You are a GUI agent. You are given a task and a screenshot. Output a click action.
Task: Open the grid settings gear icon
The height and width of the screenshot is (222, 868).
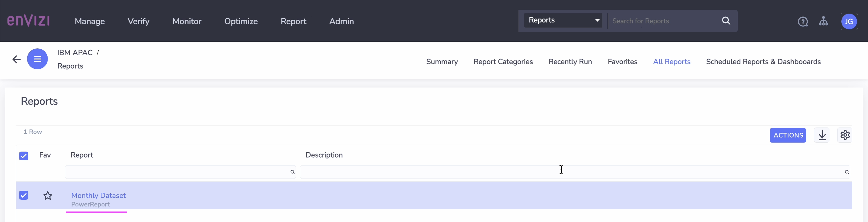pyautogui.click(x=845, y=135)
